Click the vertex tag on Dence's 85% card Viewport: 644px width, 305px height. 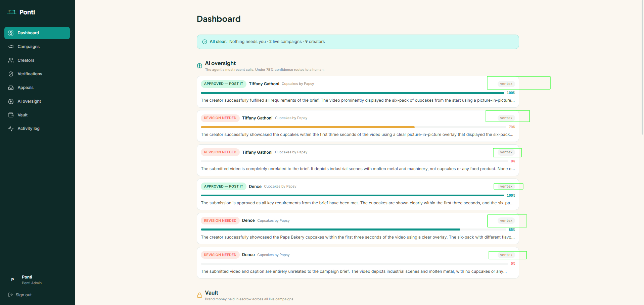pos(506,221)
